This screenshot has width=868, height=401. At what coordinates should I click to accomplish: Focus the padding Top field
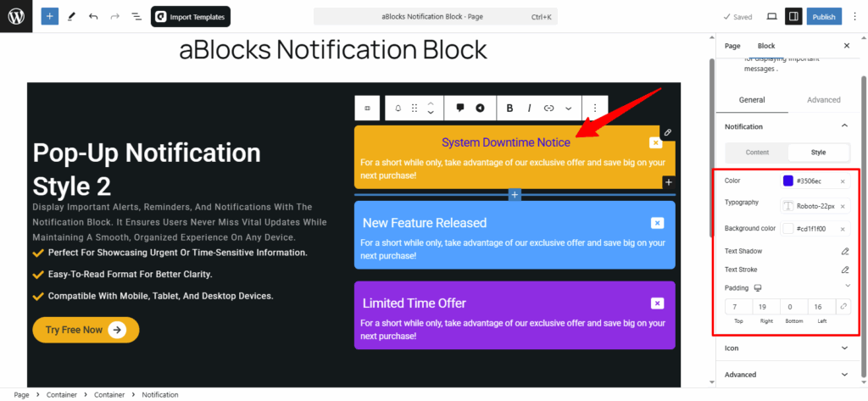coord(738,307)
